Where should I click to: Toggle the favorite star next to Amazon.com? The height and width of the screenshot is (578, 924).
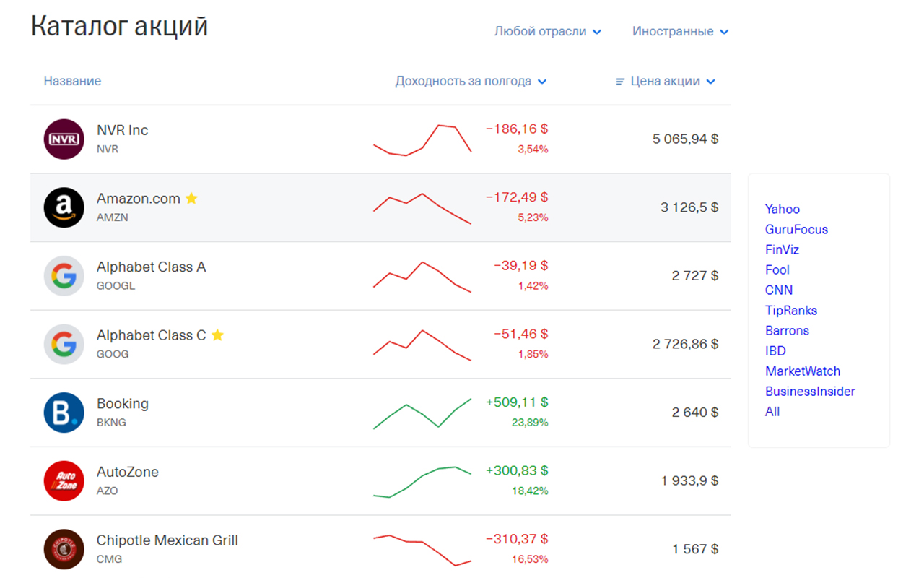click(191, 198)
